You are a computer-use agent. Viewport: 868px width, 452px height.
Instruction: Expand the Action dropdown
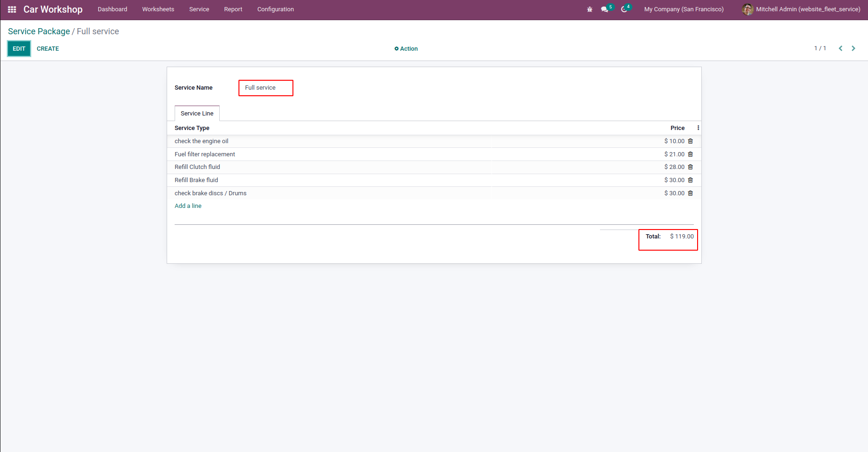[x=406, y=49]
